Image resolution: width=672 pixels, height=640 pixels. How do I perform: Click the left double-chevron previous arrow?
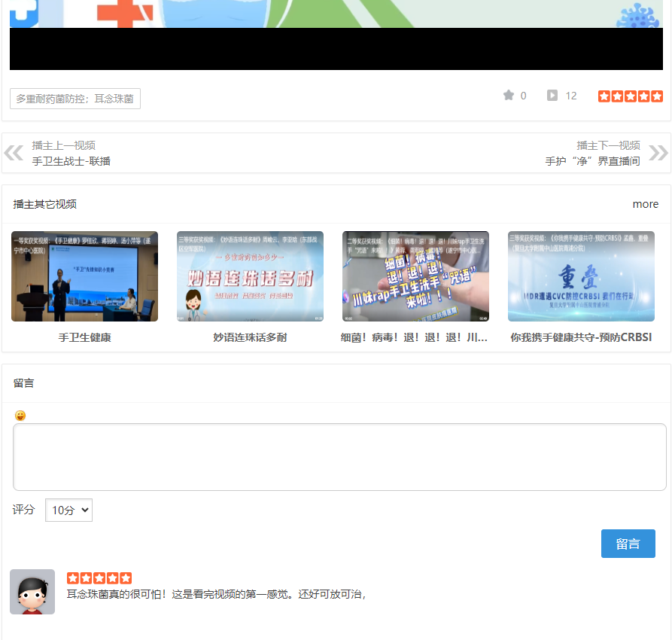coord(14,153)
